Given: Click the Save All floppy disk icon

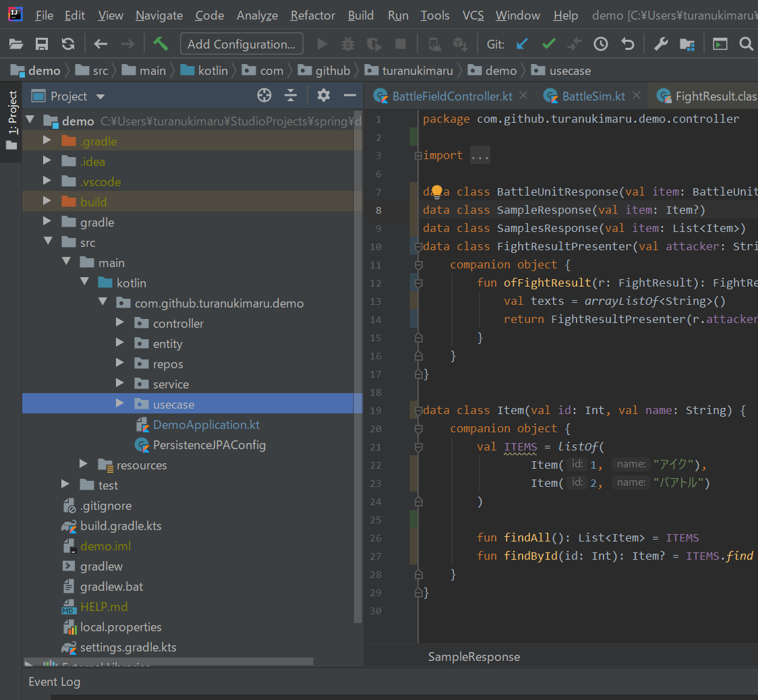Looking at the screenshot, I should [42, 45].
